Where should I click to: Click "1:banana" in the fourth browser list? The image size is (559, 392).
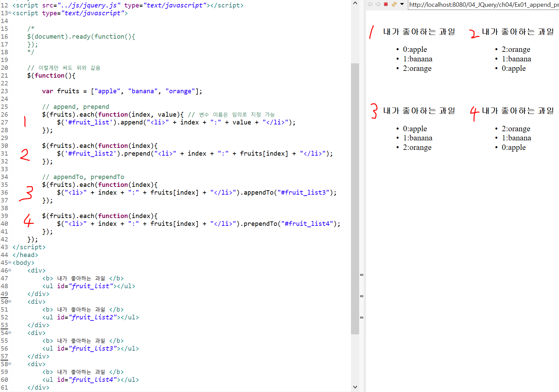(516, 138)
